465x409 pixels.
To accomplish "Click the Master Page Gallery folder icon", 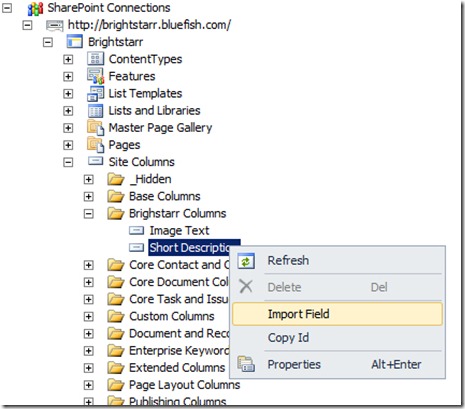I will 95,128.
